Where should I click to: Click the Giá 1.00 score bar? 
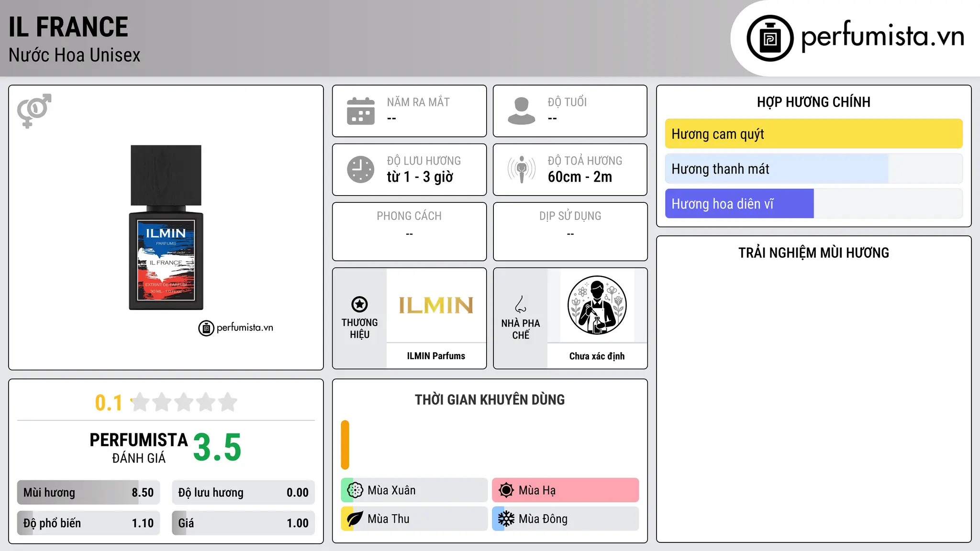click(x=244, y=523)
